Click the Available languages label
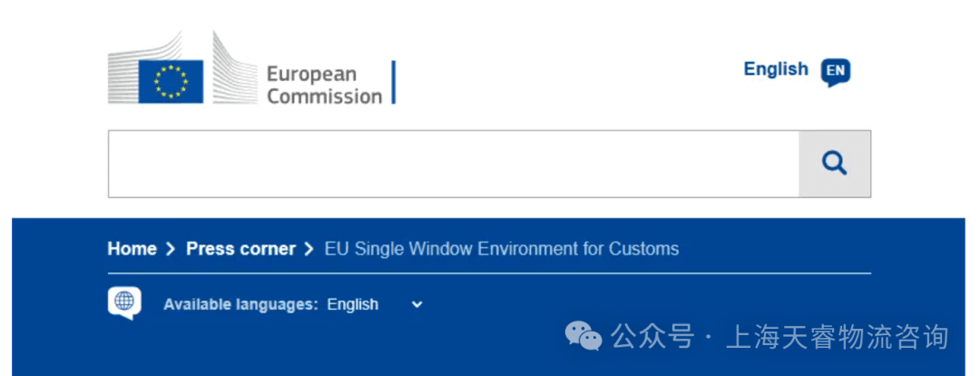This screenshot has width=980, height=376. tap(240, 304)
